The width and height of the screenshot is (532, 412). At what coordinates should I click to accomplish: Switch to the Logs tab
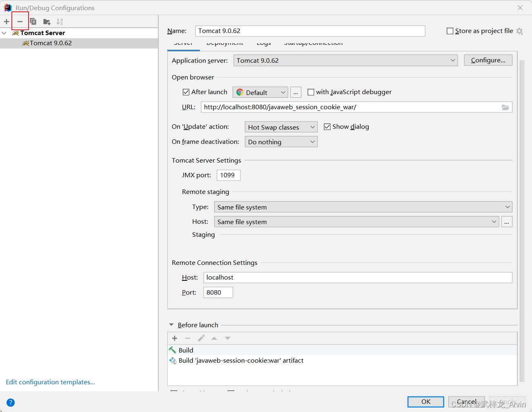264,44
